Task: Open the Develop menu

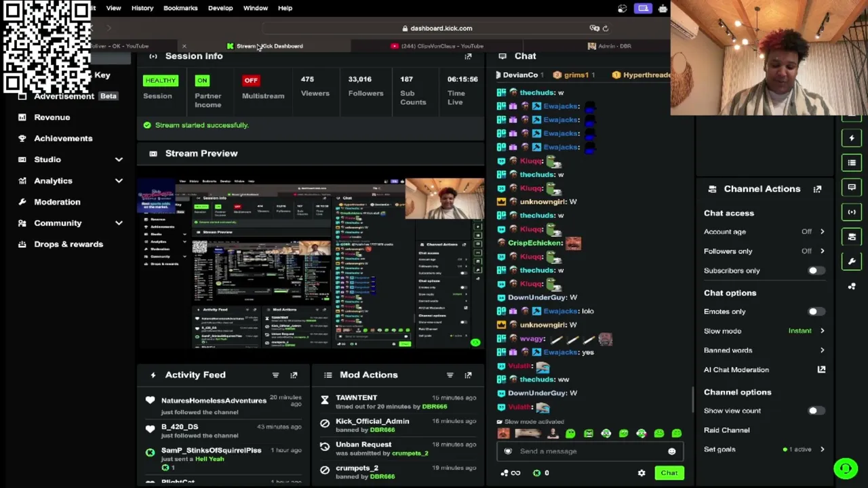Action: (x=220, y=8)
